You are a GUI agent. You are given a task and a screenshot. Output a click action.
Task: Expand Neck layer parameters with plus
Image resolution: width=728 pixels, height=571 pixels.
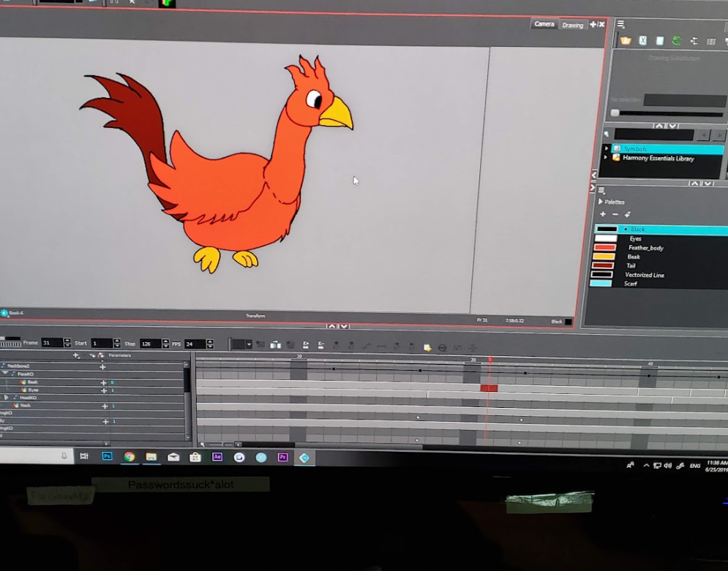point(105,406)
